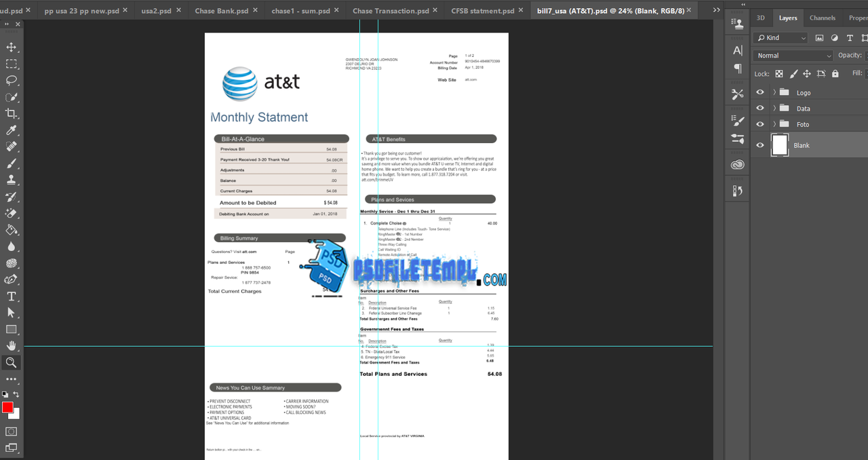This screenshot has width=868, height=460.
Task: Collapse the right panel dock
Action: [743, 4]
